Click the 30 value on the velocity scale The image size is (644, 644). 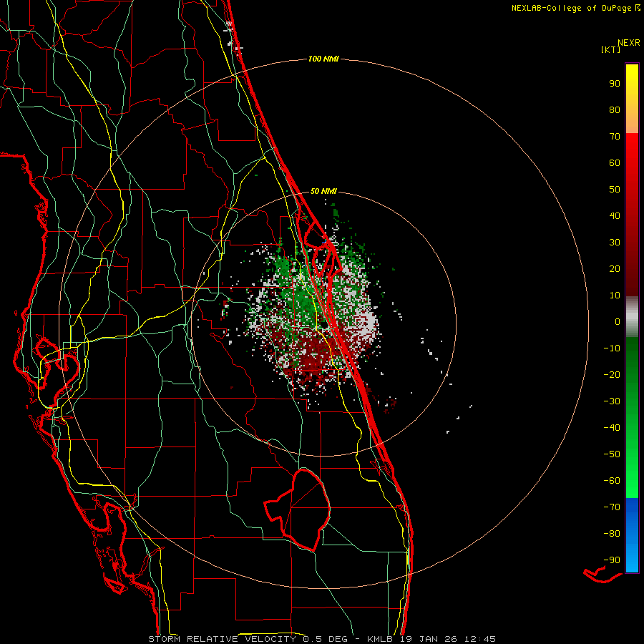pos(615,243)
